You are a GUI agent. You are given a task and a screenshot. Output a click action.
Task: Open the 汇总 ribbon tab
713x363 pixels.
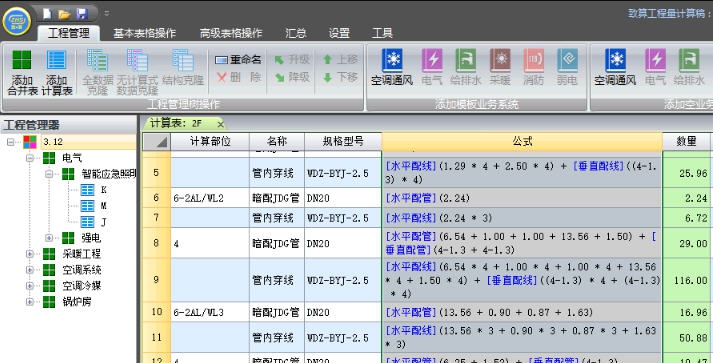296,33
